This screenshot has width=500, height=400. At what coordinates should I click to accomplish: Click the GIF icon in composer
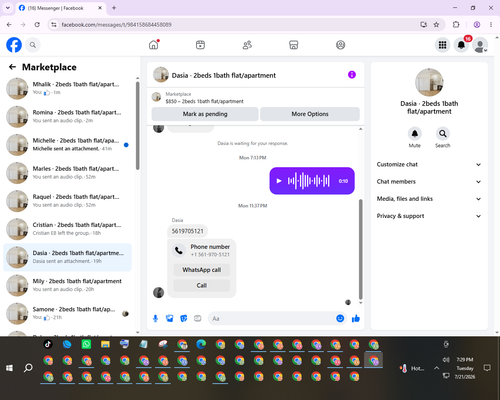(198, 318)
